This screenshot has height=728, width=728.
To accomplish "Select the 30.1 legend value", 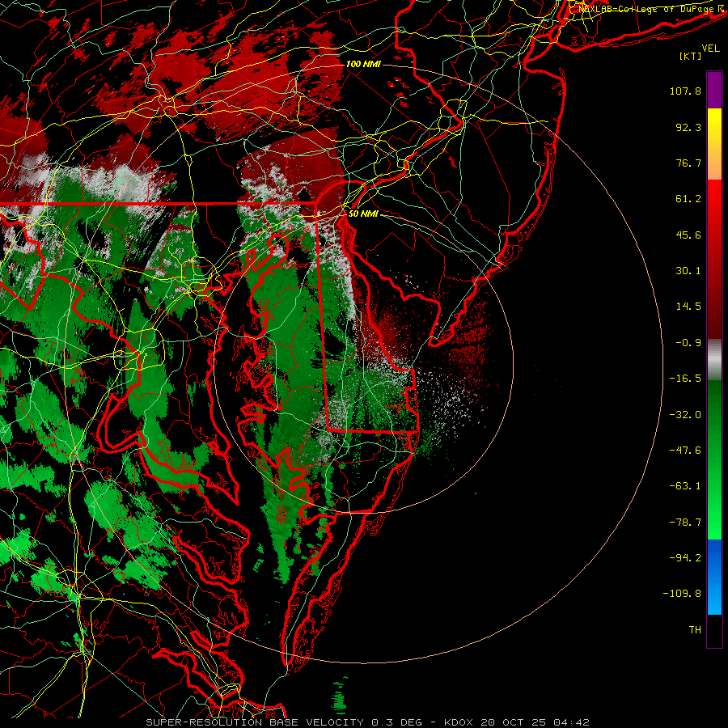I will (x=688, y=271).
